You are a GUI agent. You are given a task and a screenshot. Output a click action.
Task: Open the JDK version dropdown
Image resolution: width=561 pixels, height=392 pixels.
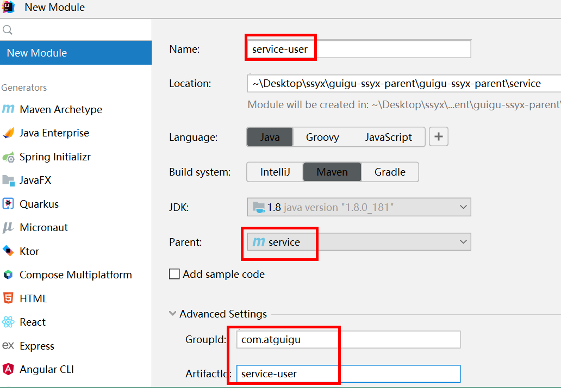click(x=359, y=207)
